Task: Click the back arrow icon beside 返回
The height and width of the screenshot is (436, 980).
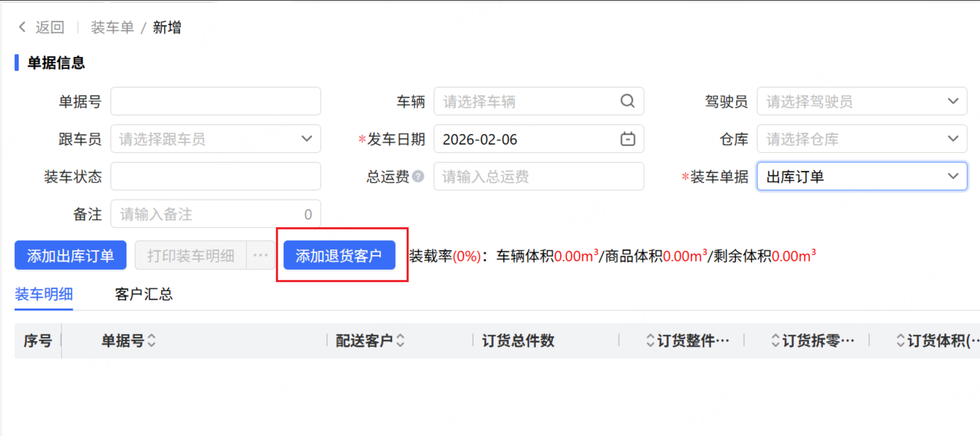Action: (22, 27)
